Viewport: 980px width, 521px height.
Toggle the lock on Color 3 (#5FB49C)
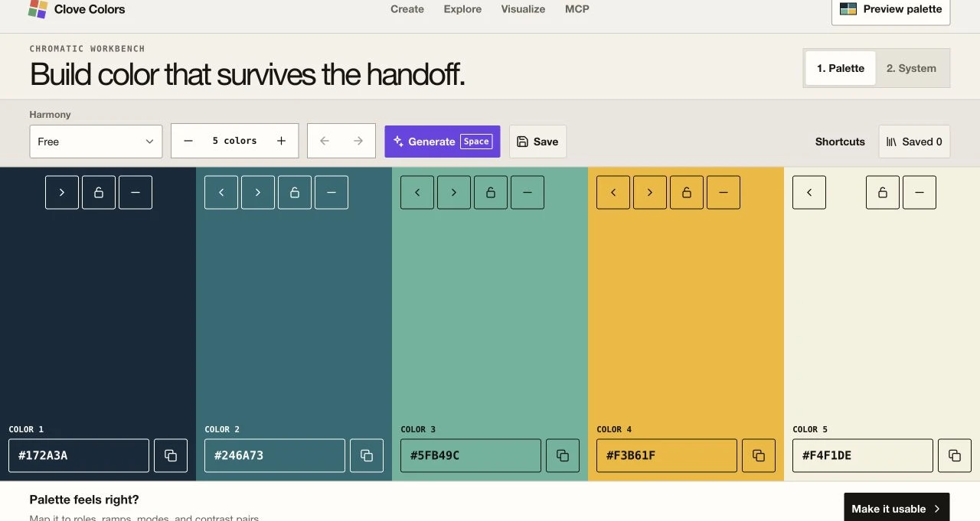click(491, 193)
